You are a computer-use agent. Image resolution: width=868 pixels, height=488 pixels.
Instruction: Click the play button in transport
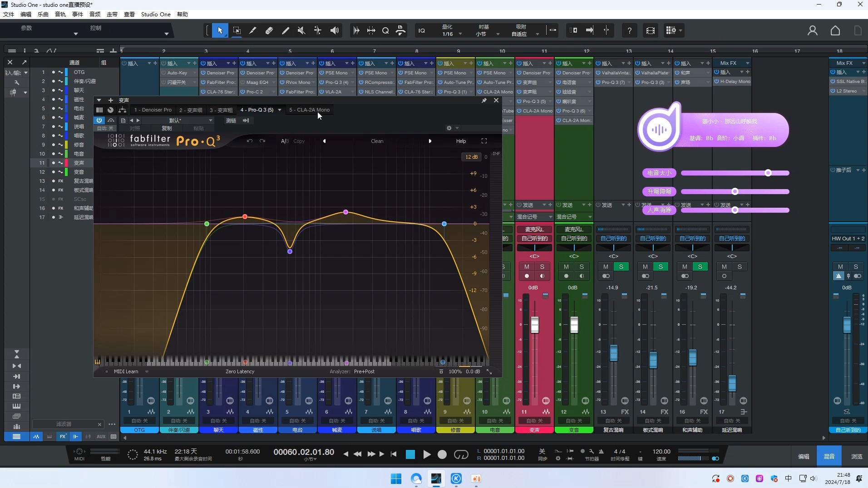[x=427, y=454]
